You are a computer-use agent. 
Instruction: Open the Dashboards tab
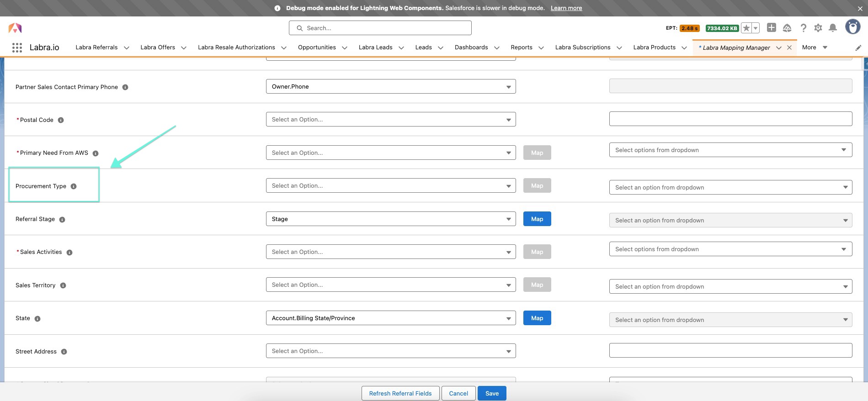pyautogui.click(x=471, y=47)
